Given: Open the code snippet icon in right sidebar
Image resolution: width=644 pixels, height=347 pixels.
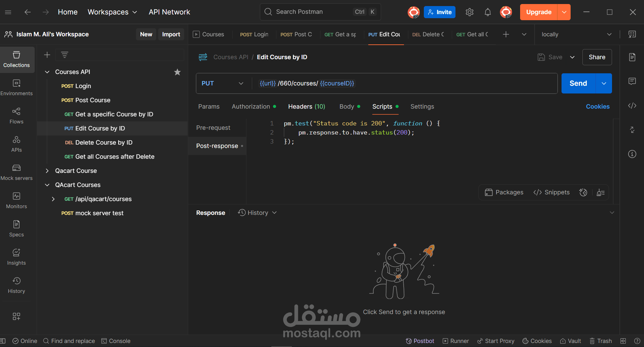Looking at the screenshot, I should 632,106.
